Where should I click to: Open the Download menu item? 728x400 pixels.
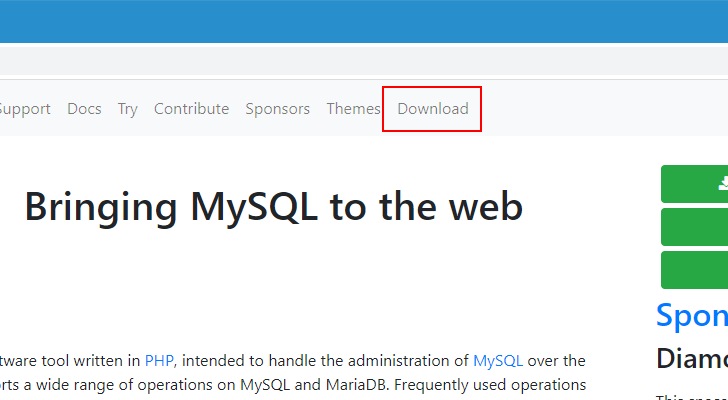click(x=433, y=109)
